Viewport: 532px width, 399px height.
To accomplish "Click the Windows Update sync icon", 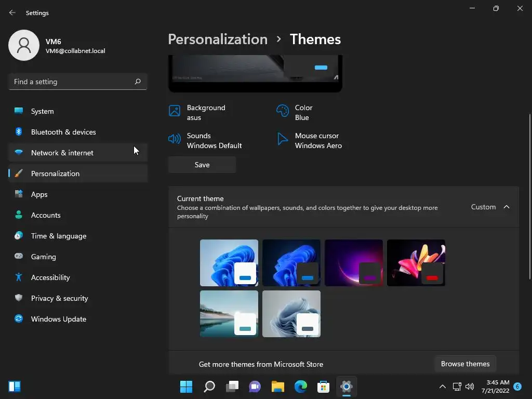I will [19, 318].
